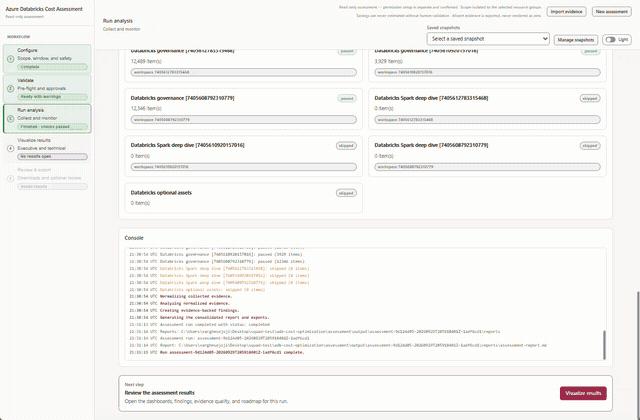Open the Validate workflow step
Screen dimensions: 640x420
47,89
